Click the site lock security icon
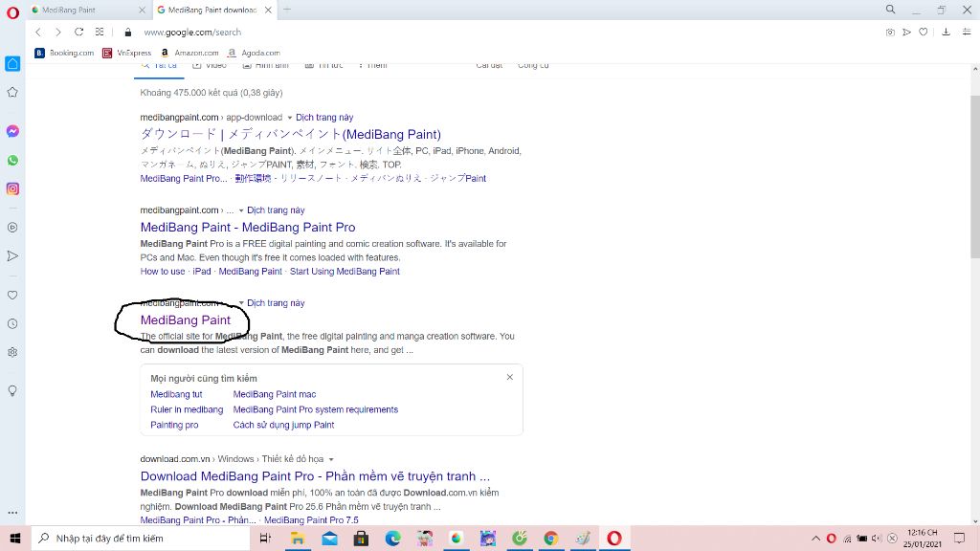 coord(128,32)
